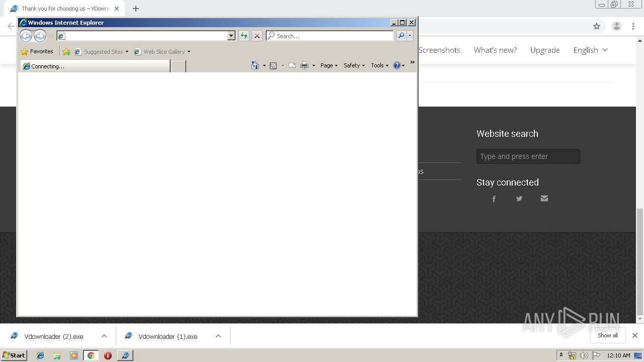Viewport: 644px width, 362px height.
Task: Select the Connecting... tab
Action: [95, 66]
